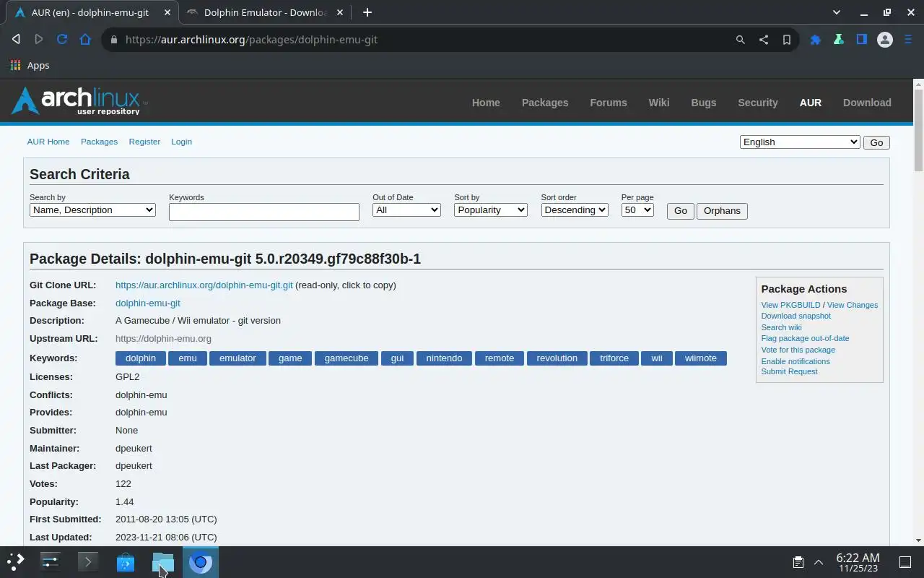This screenshot has width=924, height=578.
Task: Click the gamecube keyword tag
Action: [x=346, y=358]
